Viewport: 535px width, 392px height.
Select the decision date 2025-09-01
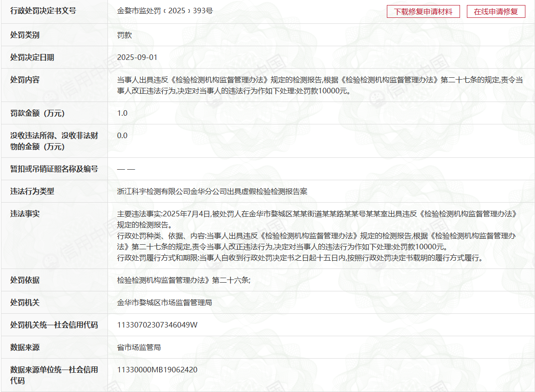pos(137,57)
